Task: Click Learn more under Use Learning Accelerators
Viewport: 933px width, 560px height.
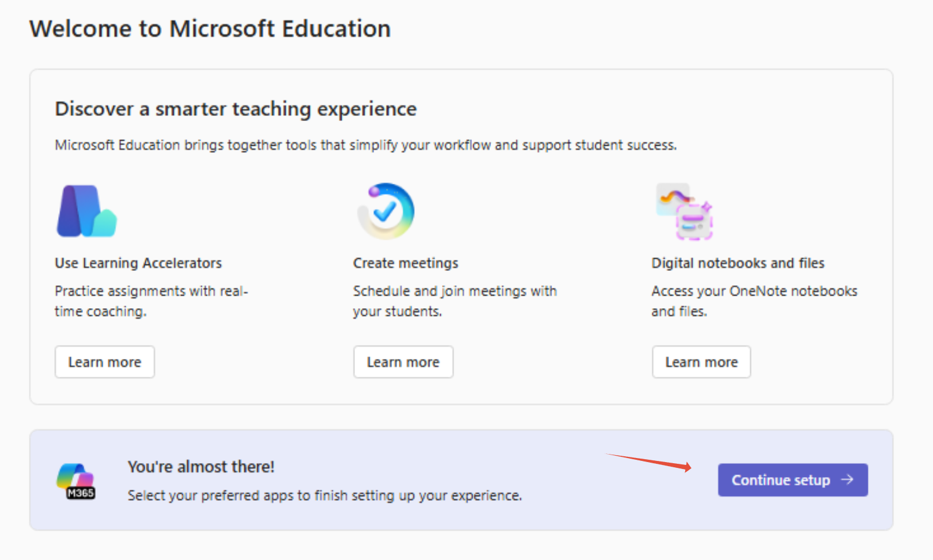Action: [105, 362]
